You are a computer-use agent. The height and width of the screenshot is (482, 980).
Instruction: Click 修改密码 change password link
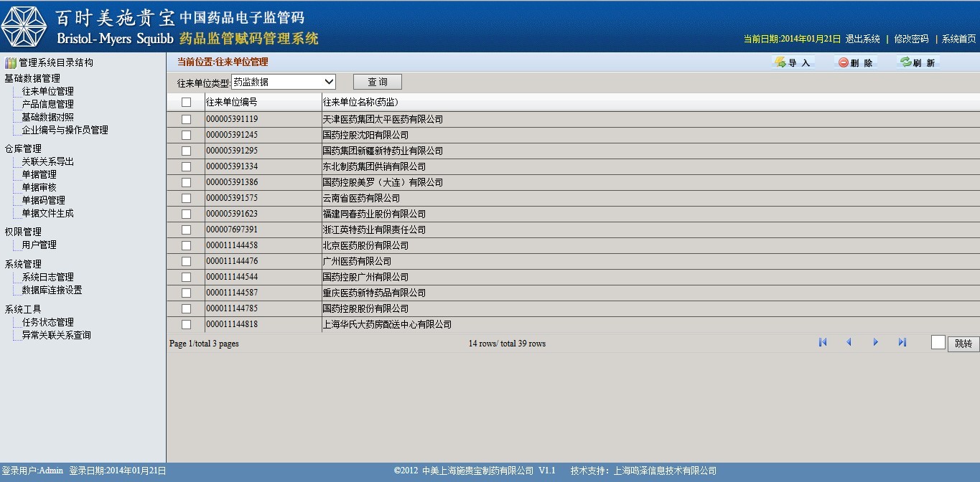pyautogui.click(x=911, y=39)
